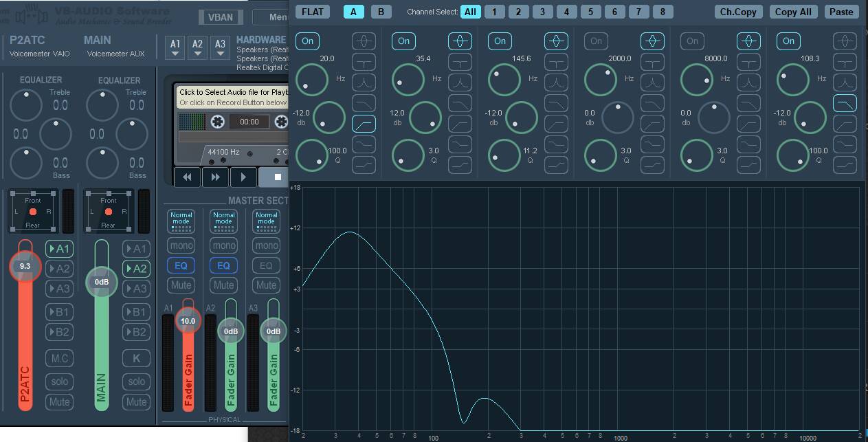Select high-shelf filter for the 20.0 Hz band
The width and height of the screenshot is (868, 442).
click(364, 165)
